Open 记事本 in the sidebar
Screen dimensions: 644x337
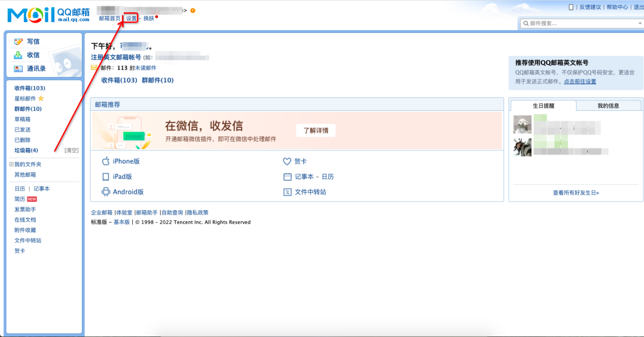42,188
